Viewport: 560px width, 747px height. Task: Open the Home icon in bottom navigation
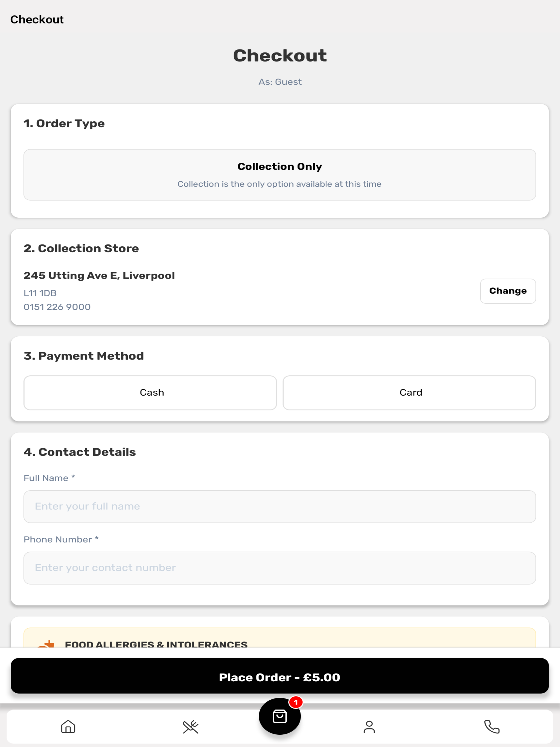(68, 727)
